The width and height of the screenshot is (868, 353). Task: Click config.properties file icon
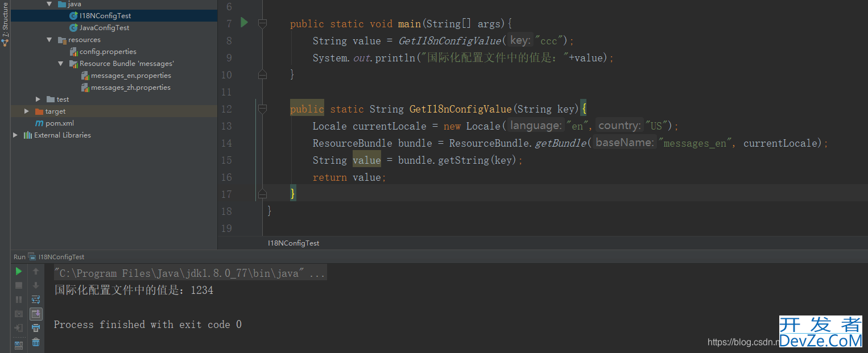[73, 52]
